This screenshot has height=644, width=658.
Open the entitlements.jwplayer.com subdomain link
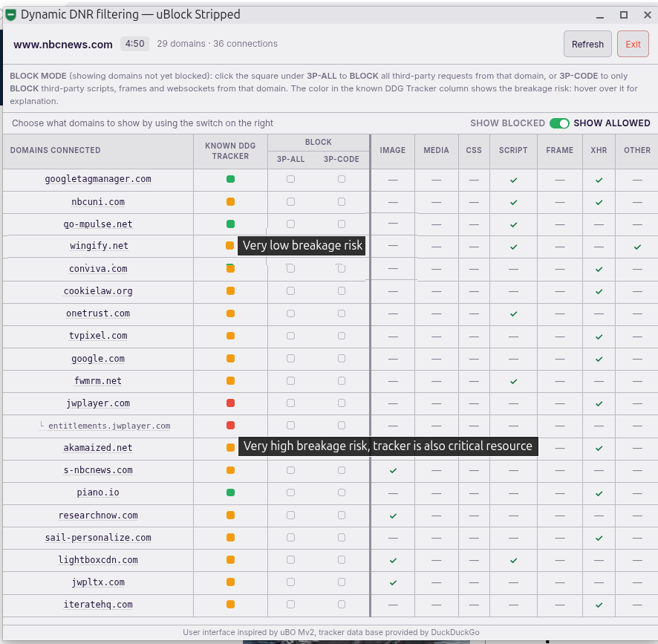click(109, 426)
